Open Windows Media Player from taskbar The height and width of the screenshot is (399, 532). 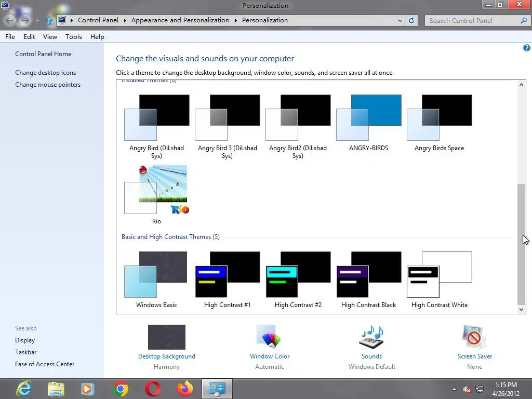point(87,389)
